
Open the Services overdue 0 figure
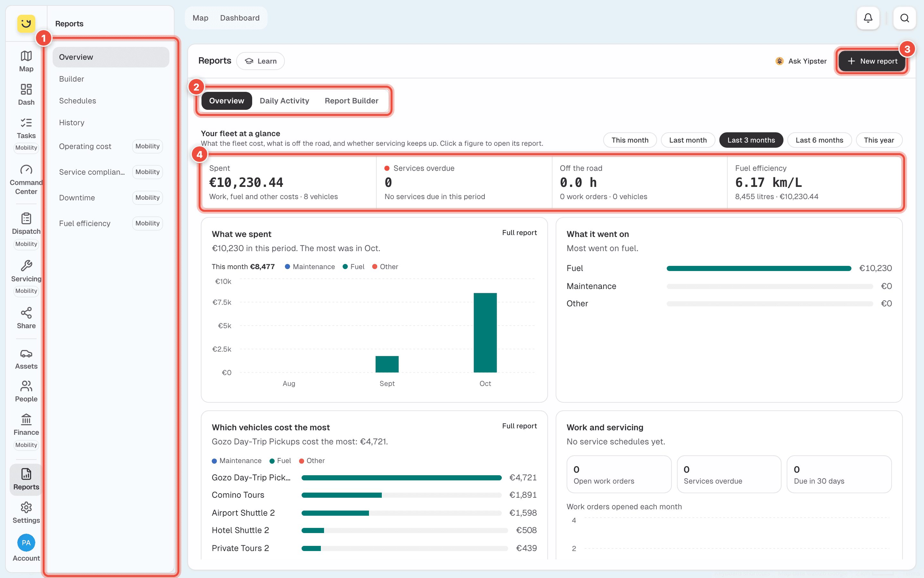464,182
